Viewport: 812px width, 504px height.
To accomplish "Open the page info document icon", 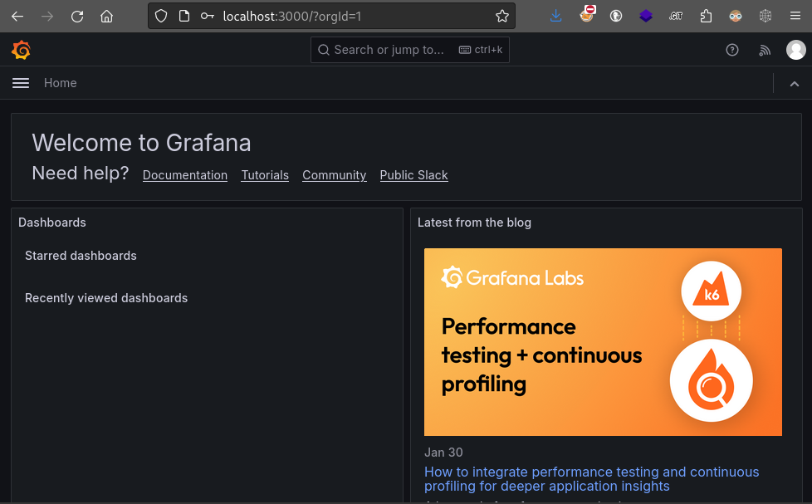I will (183, 16).
